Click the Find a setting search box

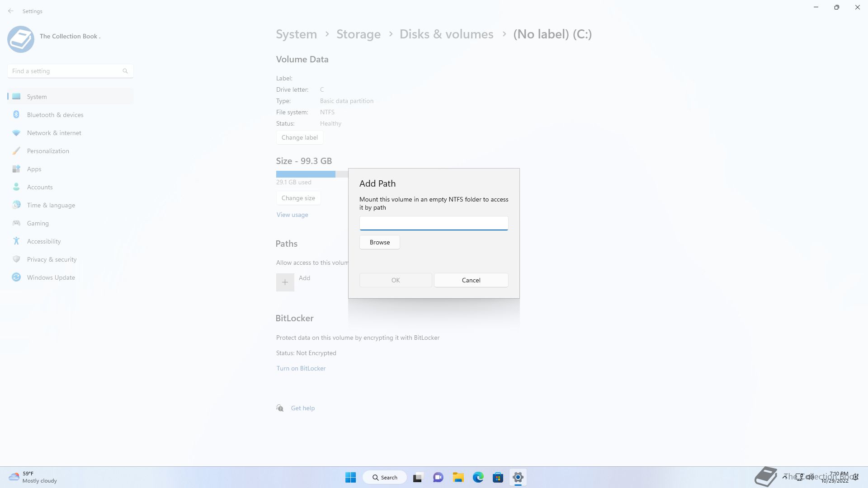click(x=70, y=71)
